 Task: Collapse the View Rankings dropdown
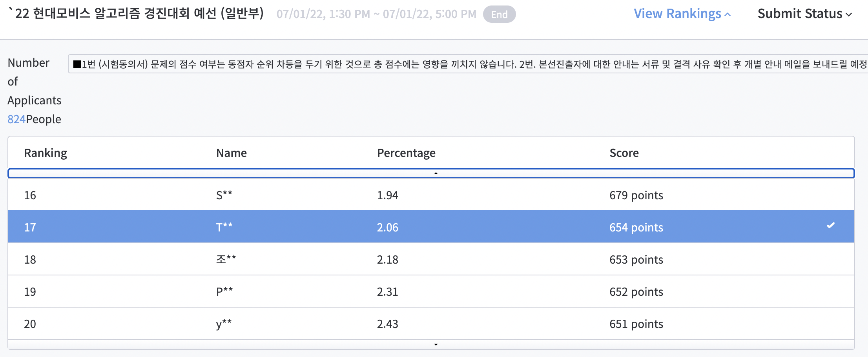[682, 14]
